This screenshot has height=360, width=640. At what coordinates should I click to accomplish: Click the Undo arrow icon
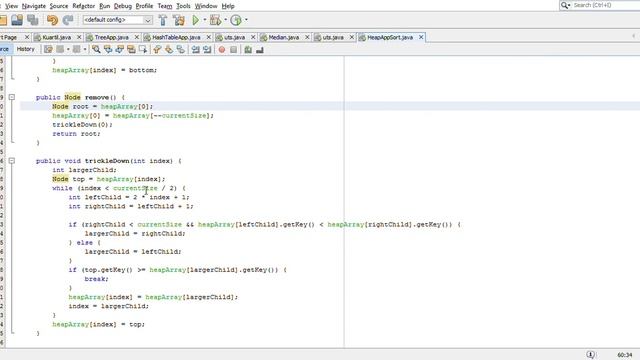[52, 20]
